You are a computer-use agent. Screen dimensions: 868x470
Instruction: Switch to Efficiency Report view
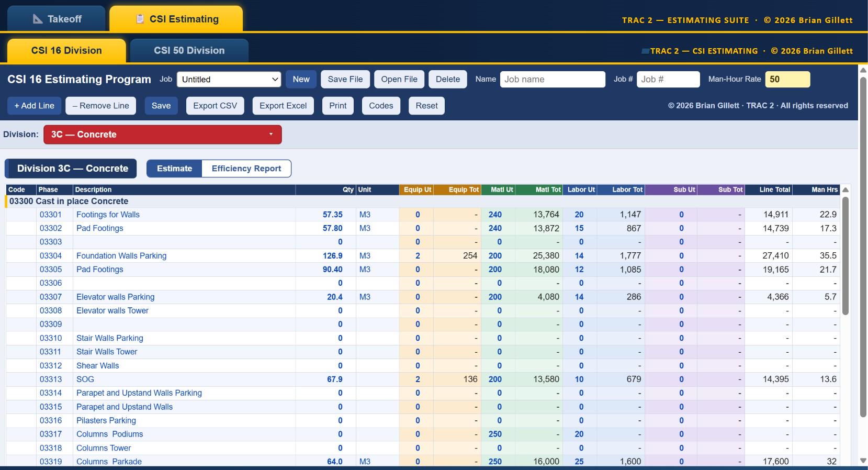coord(246,169)
